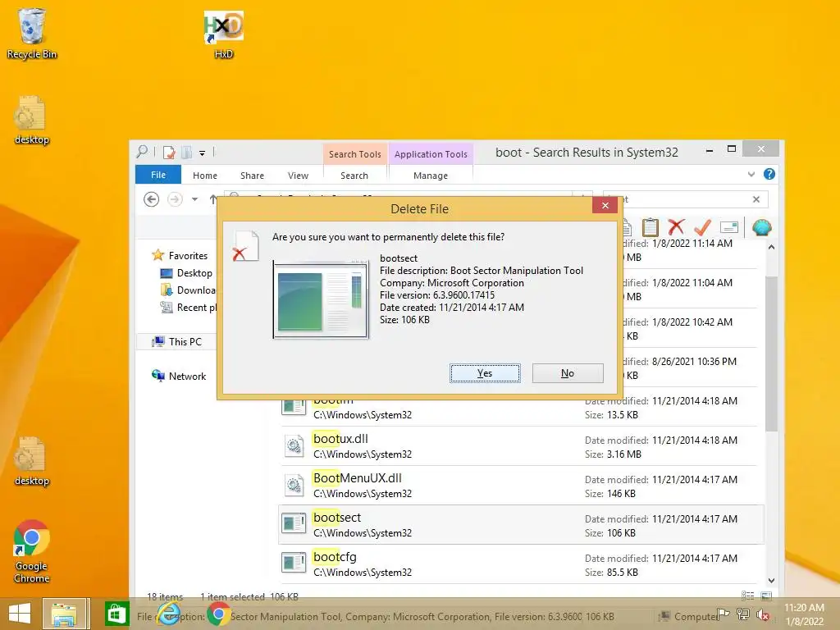Select the upper desktop file icon
This screenshot has width=840, height=630.
[x=32, y=120]
